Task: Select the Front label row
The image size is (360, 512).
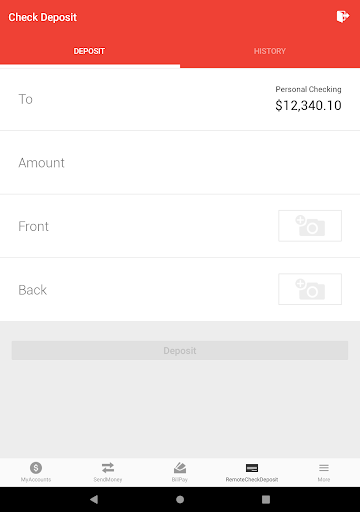Action: (180, 226)
